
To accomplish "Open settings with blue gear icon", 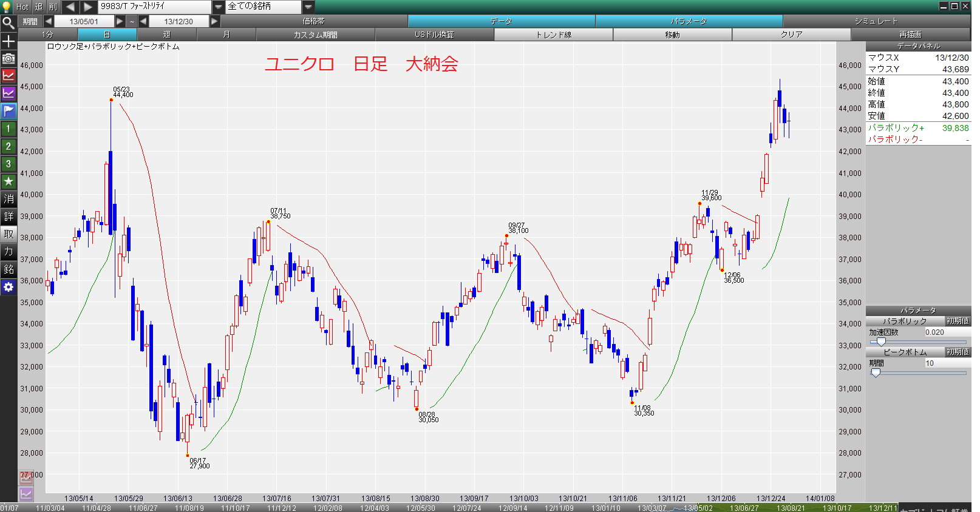I will pyautogui.click(x=9, y=287).
